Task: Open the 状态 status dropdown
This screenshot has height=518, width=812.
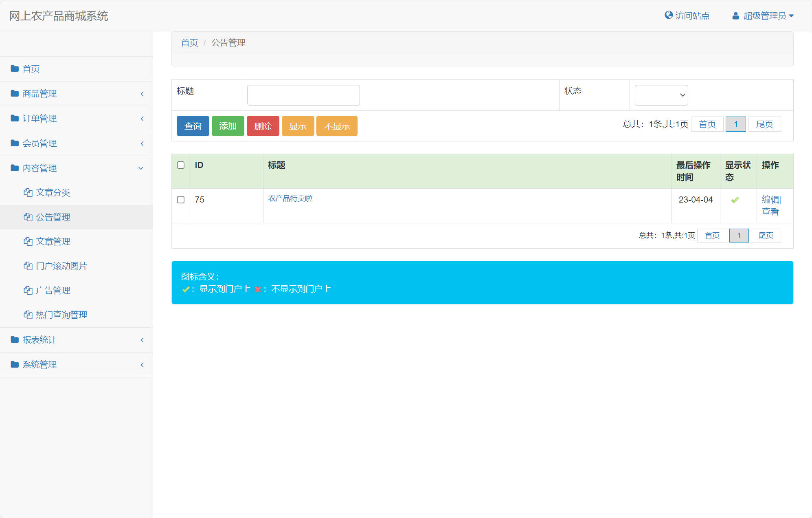Action: [661, 95]
